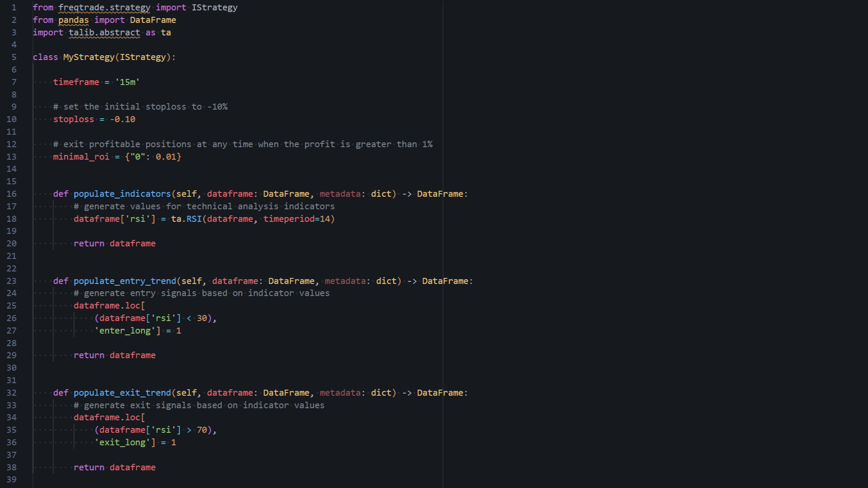Click 'dataframe.loc[' on line 34

[109, 417]
